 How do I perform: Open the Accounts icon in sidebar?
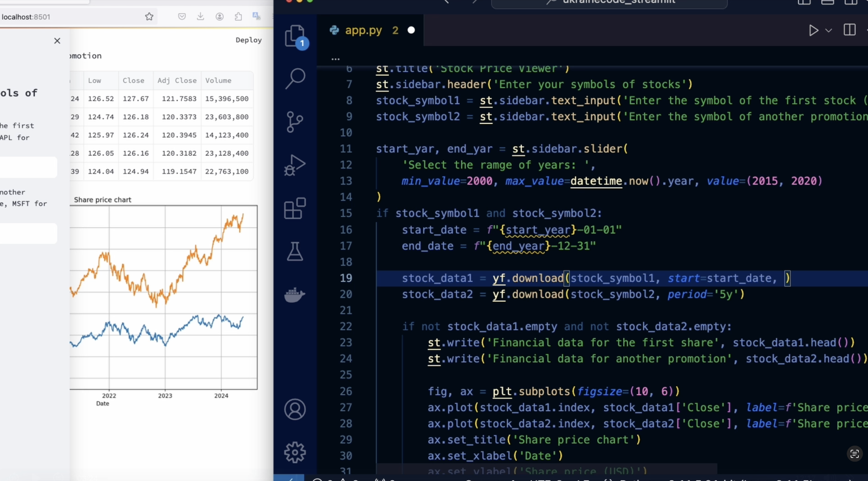(295, 409)
